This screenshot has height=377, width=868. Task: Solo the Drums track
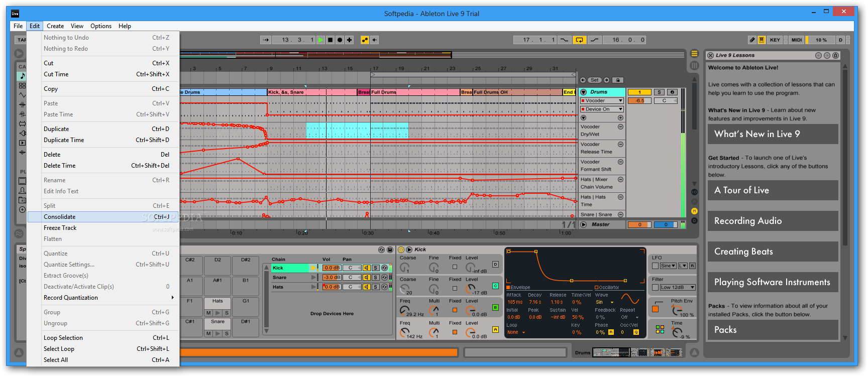tap(660, 92)
